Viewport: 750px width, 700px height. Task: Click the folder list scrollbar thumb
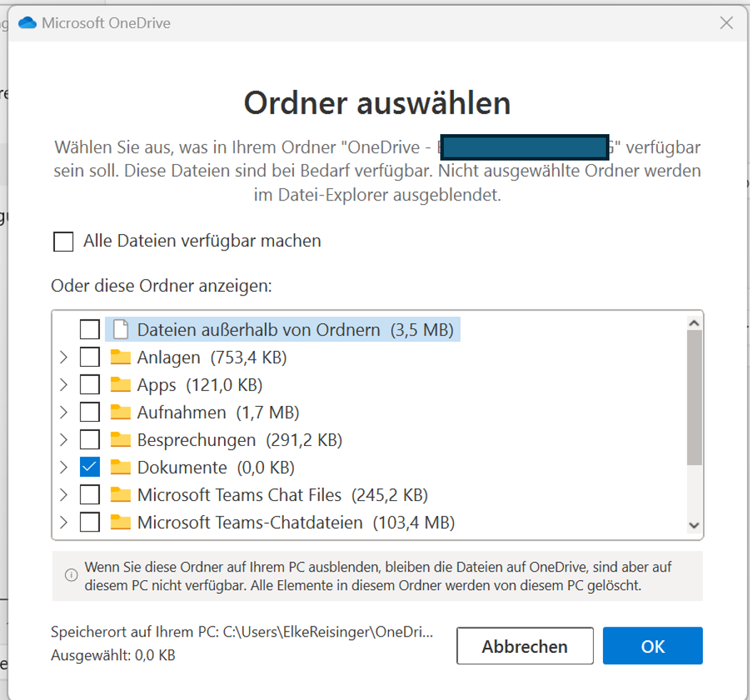[x=694, y=397]
